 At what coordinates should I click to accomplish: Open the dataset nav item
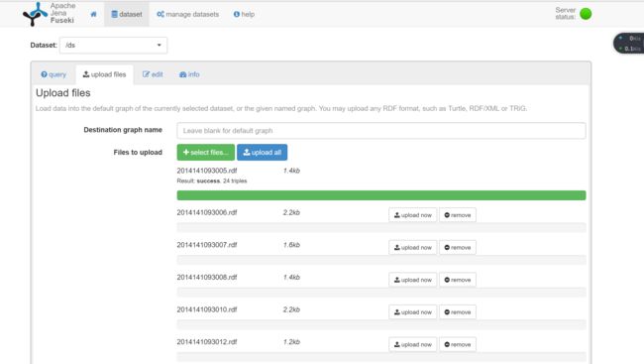point(127,14)
